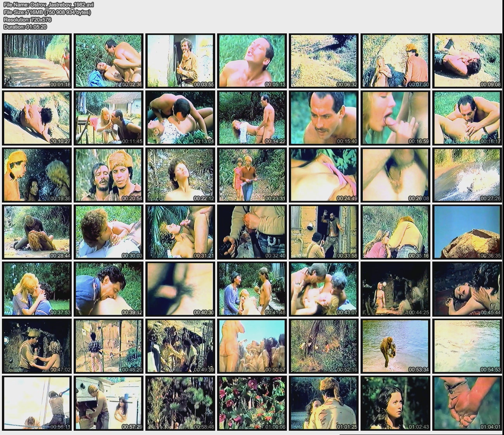Click the river wading frame 00:53:34
This screenshot has height=435, width=504.
[395, 346]
